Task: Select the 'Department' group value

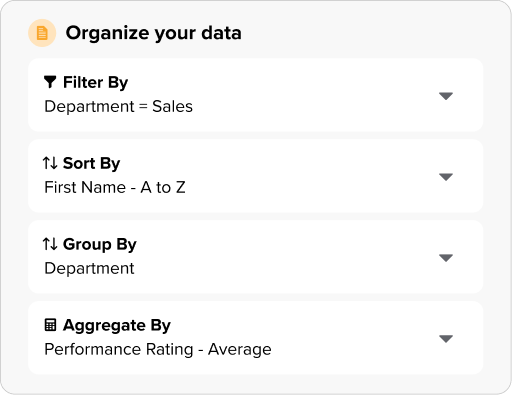Action: pos(89,269)
